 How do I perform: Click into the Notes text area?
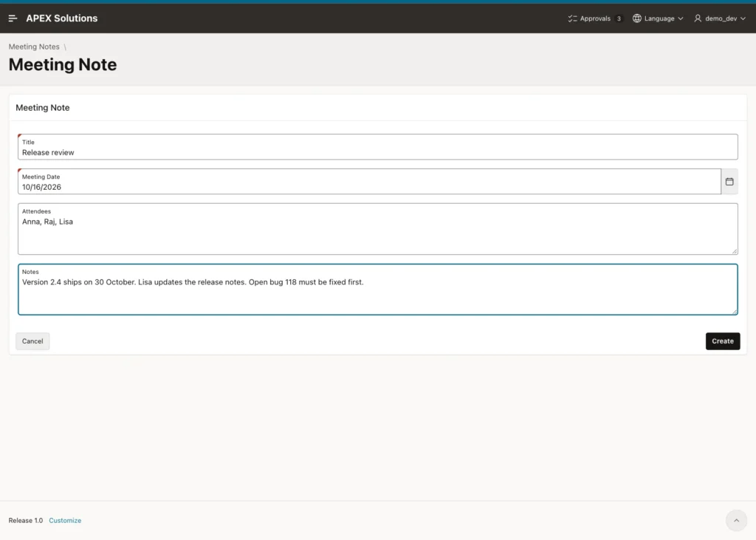tap(377, 290)
